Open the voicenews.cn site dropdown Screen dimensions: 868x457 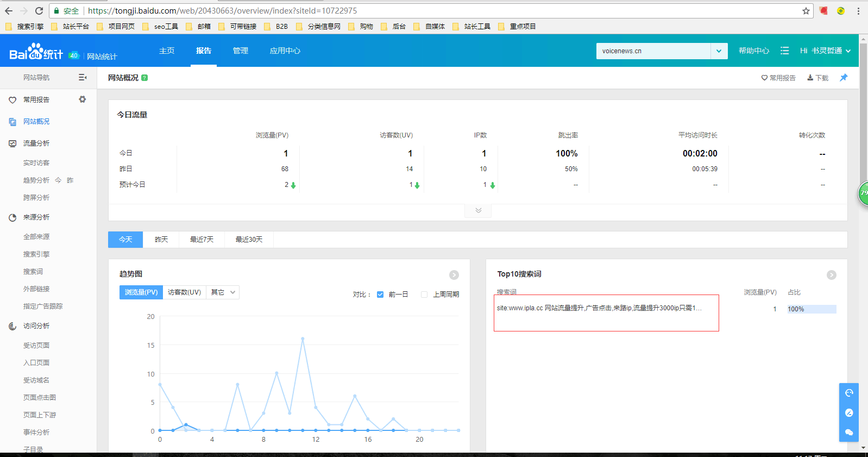pos(719,51)
